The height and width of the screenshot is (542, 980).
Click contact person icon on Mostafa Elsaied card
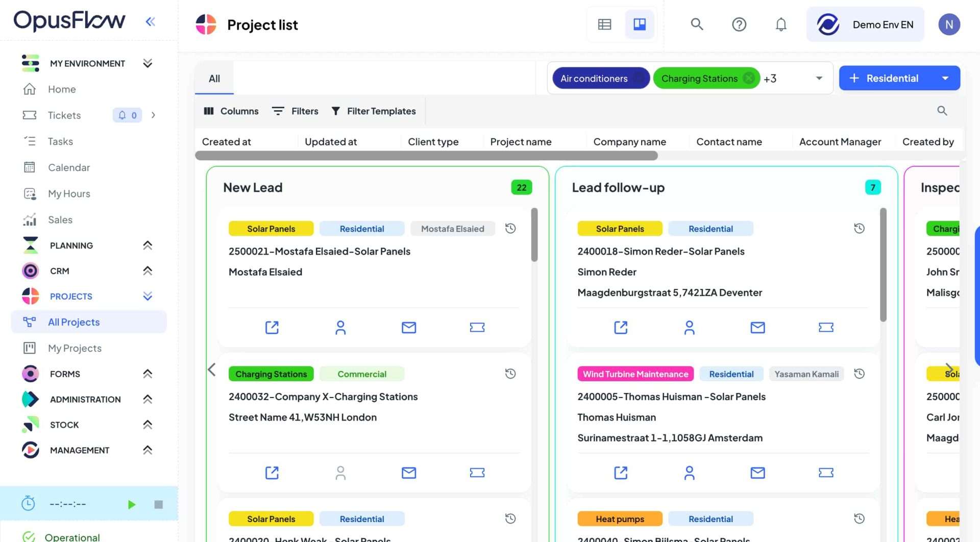pyautogui.click(x=340, y=327)
